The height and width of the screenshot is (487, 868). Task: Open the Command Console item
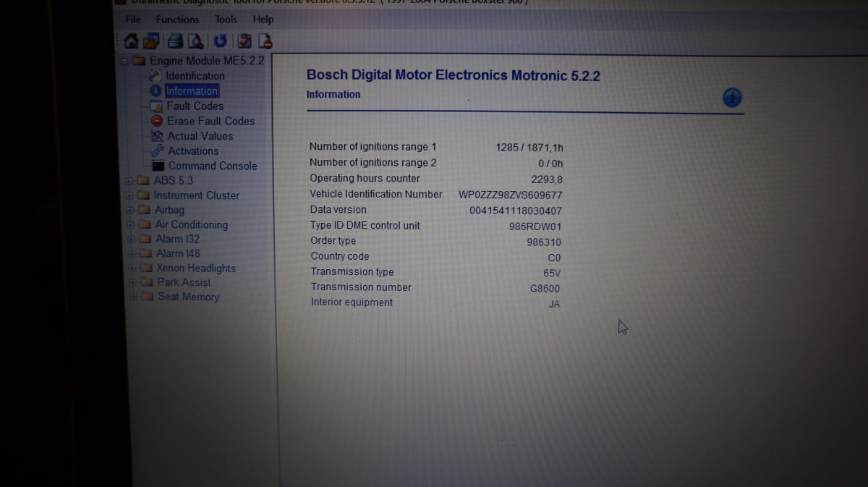click(x=213, y=166)
